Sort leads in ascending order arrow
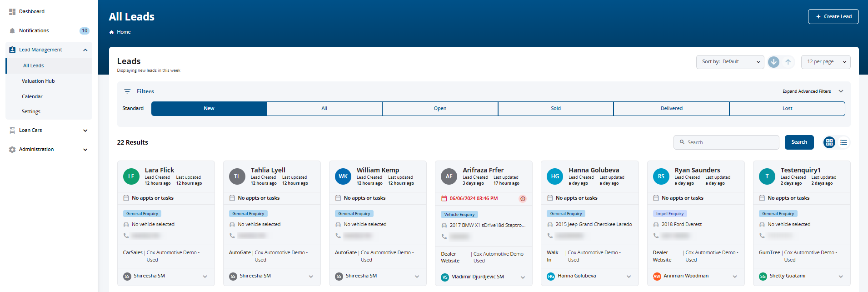868x292 pixels. click(x=788, y=62)
